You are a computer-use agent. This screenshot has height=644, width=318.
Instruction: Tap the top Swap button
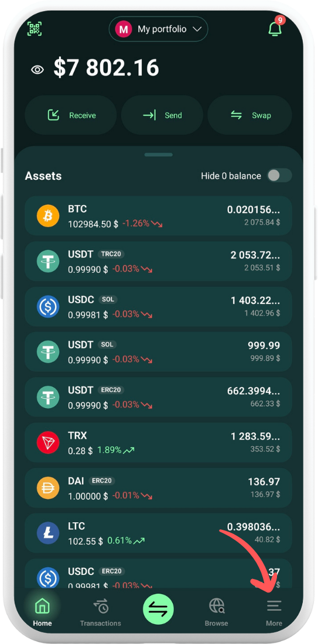(250, 115)
